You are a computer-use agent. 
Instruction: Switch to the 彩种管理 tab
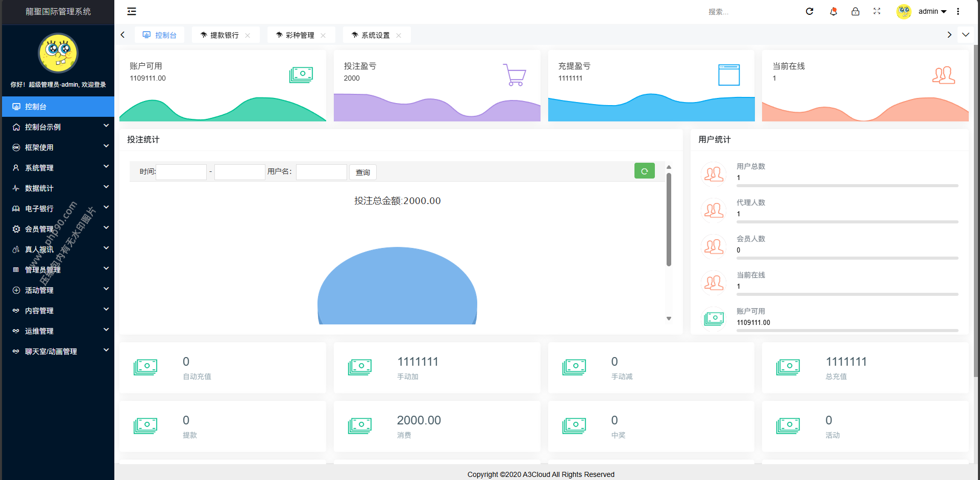(x=300, y=35)
